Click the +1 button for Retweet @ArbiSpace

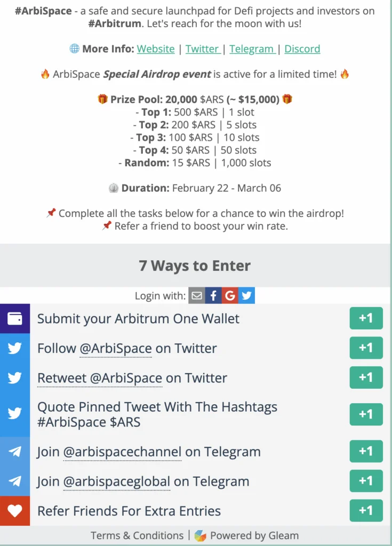click(366, 377)
